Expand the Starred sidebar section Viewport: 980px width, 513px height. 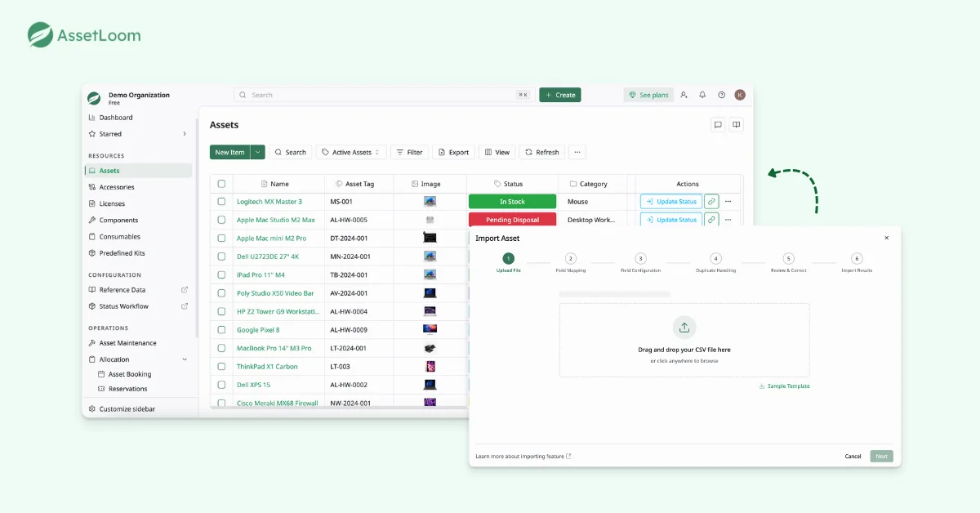(184, 134)
